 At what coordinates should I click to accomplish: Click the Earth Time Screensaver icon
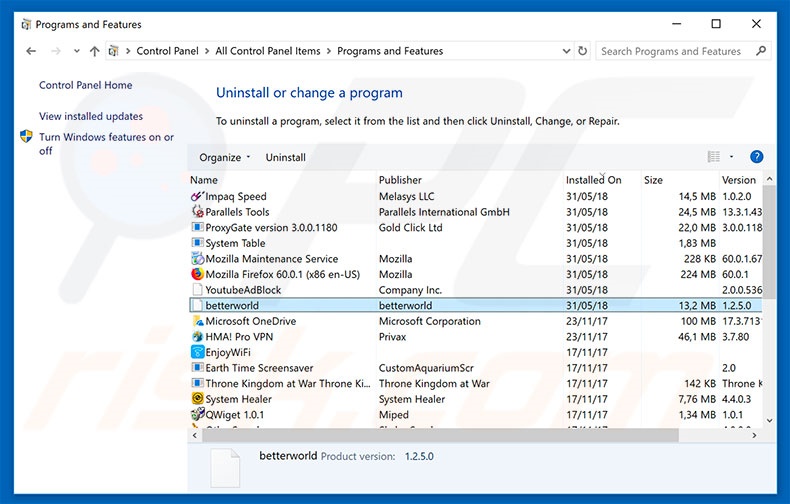pos(198,367)
